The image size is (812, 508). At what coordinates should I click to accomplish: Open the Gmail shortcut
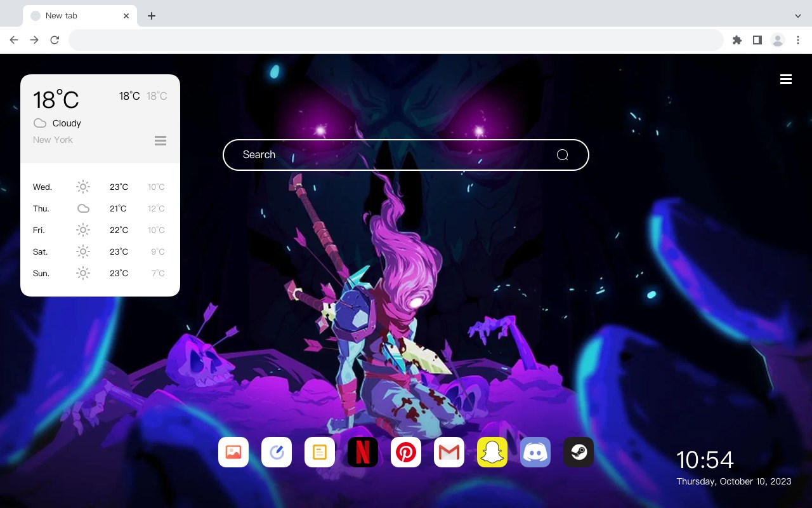click(449, 452)
